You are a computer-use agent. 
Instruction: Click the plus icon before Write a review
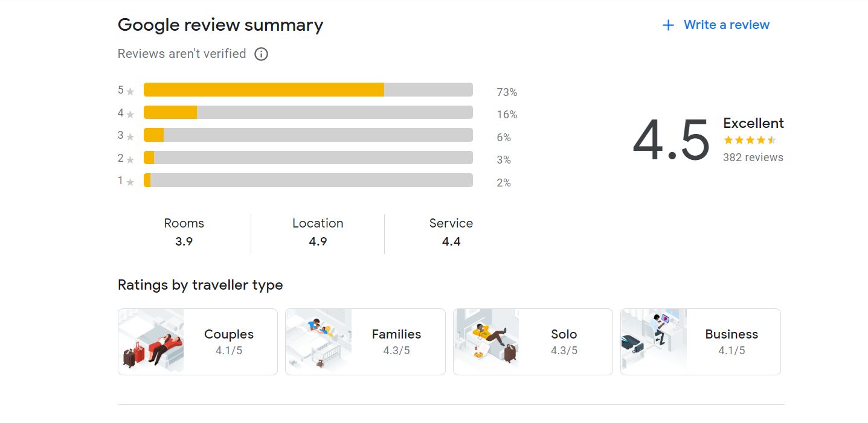(668, 25)
